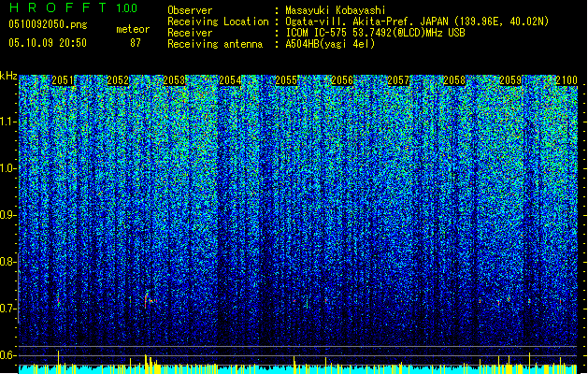This screenshot has height=374, width=588.
Task: Click the 'Receiver' field label
Action: click(x=190, y=33)
